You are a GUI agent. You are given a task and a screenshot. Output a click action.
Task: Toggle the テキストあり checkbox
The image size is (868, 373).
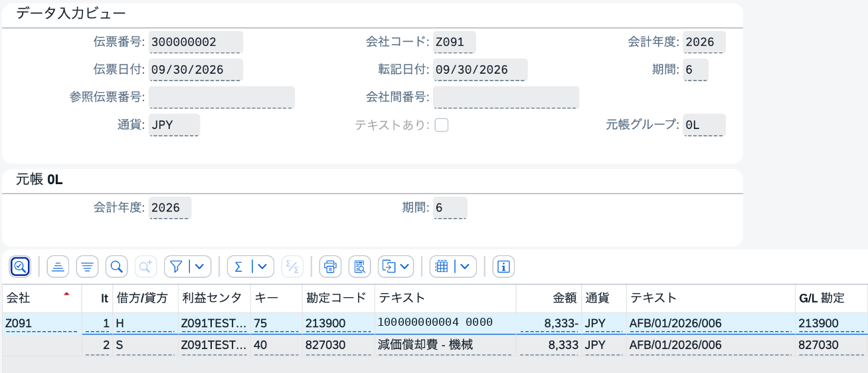tap(441, 125)
